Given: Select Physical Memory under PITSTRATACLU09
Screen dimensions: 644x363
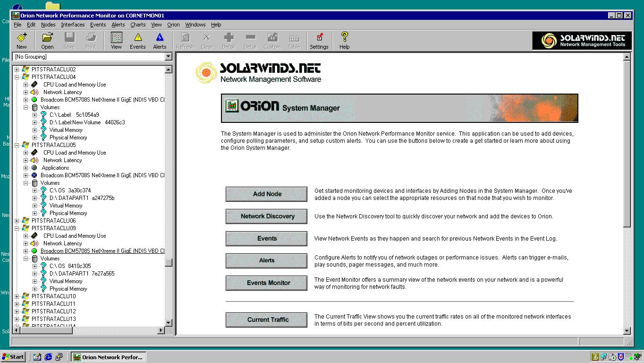Looking at the screenshot, I should point(68,289).
